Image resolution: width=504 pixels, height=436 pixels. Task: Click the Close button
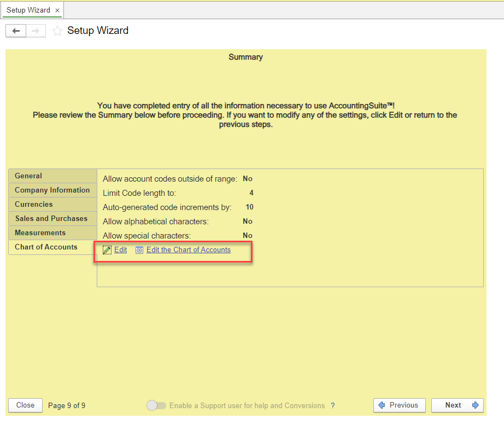[25, 405]
